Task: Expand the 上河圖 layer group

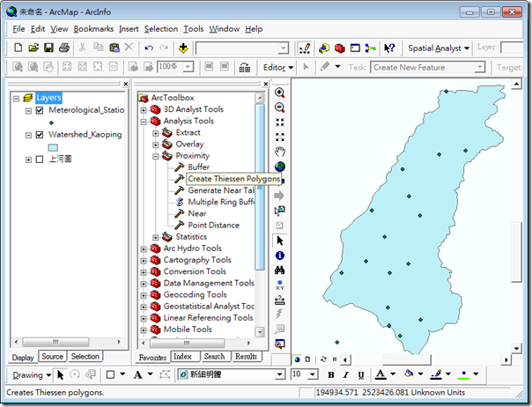Action: click(x=28, y=159)
